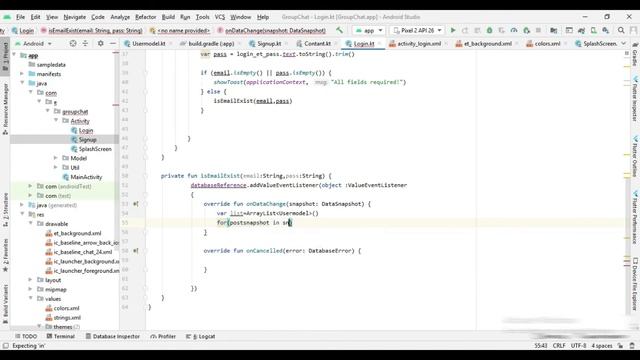Open the File menu

[x=20, y=17]
